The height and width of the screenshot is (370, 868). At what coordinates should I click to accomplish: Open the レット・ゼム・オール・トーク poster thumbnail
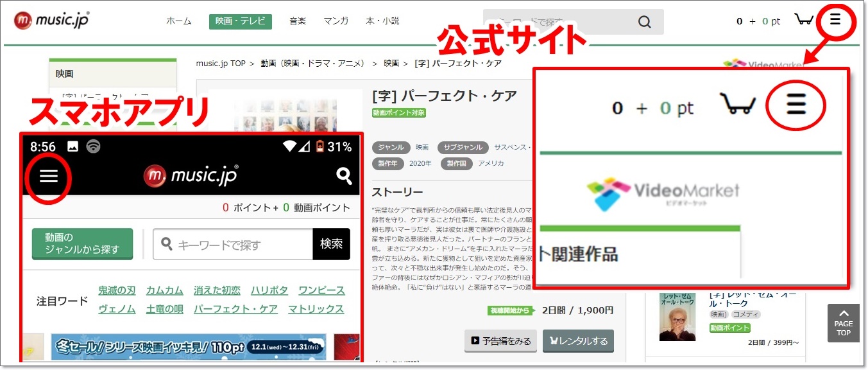677,317
